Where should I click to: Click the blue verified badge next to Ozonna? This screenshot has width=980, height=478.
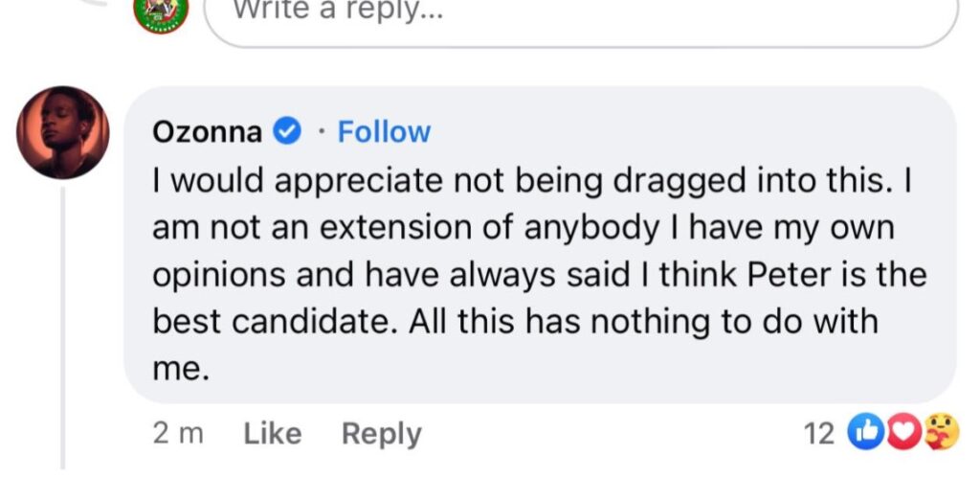(287, 132)
